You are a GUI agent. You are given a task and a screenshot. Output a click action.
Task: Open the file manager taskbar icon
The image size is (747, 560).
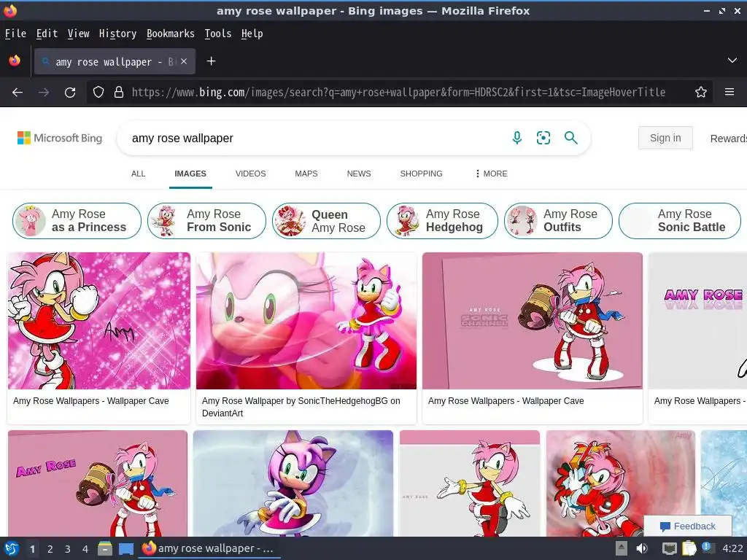click(105, 548)
